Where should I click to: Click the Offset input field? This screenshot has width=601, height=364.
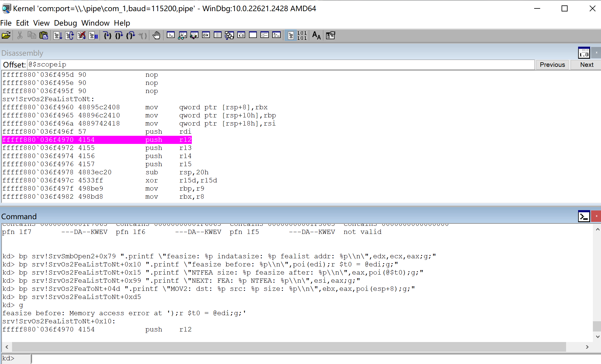(x=280, y=65)
